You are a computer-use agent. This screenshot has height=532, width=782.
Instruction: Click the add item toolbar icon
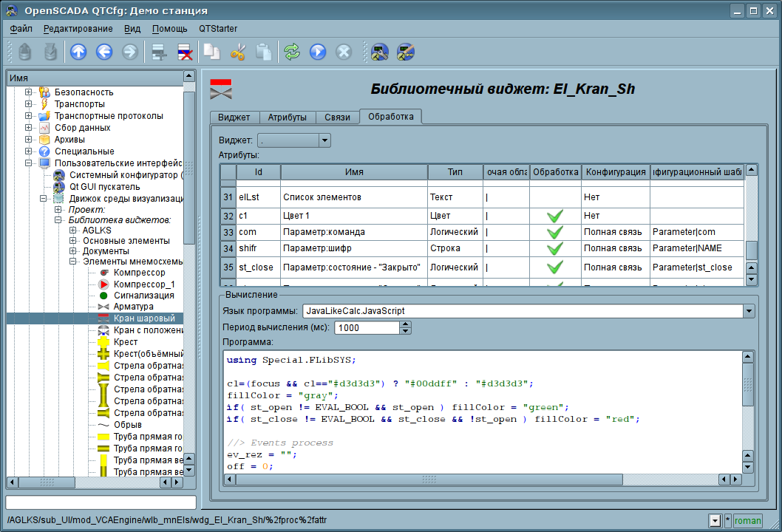pos(158,52)
